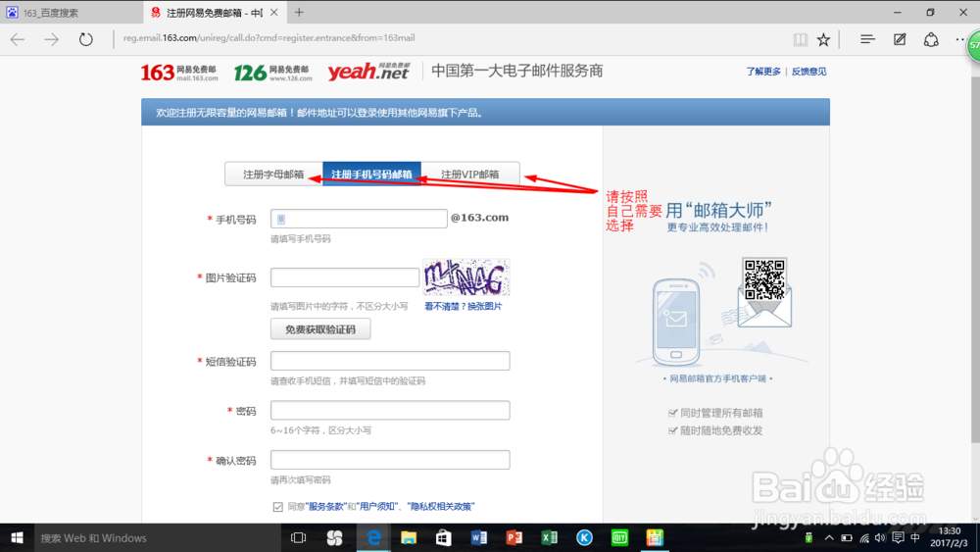Click the captcha image

[x=466, y=276]
